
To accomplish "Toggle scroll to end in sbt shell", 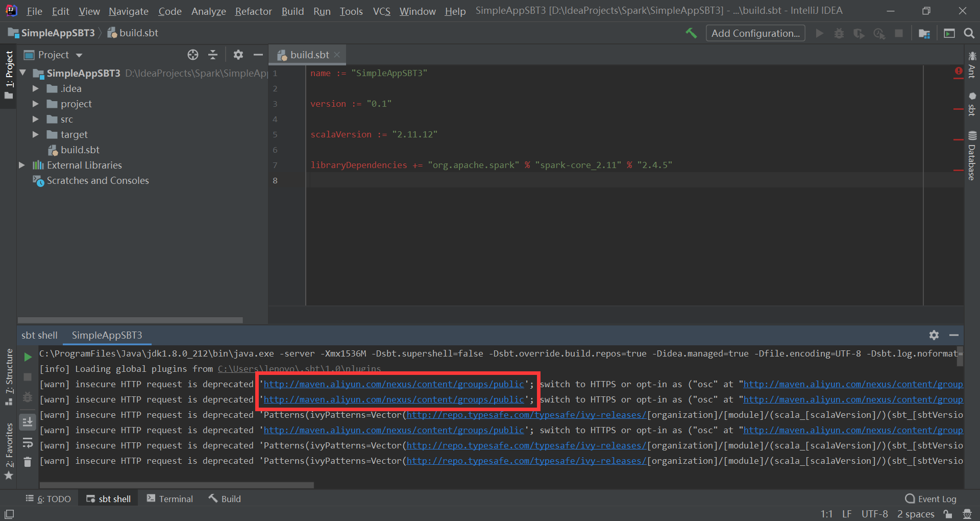I will 28,422.
